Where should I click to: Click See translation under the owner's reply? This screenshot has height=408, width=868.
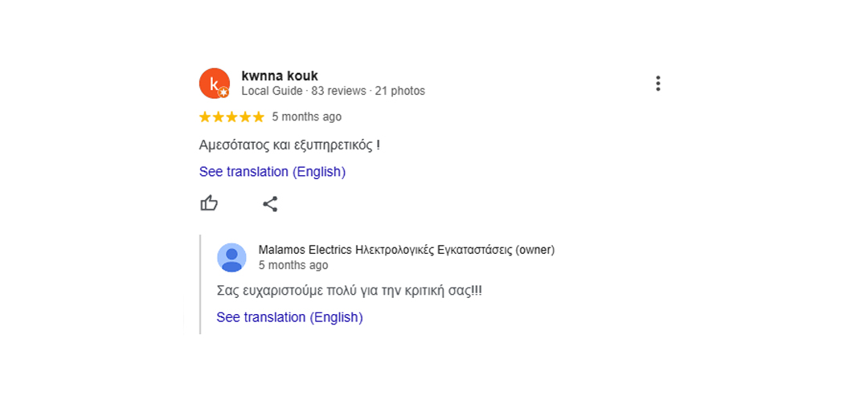tap(289, 317)
